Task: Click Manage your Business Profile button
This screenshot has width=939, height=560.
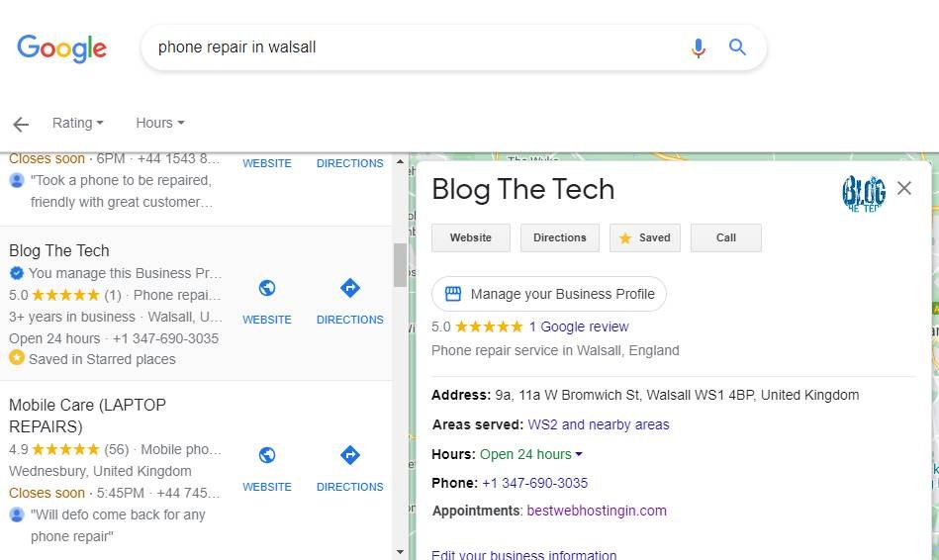Action: (549, 294)
